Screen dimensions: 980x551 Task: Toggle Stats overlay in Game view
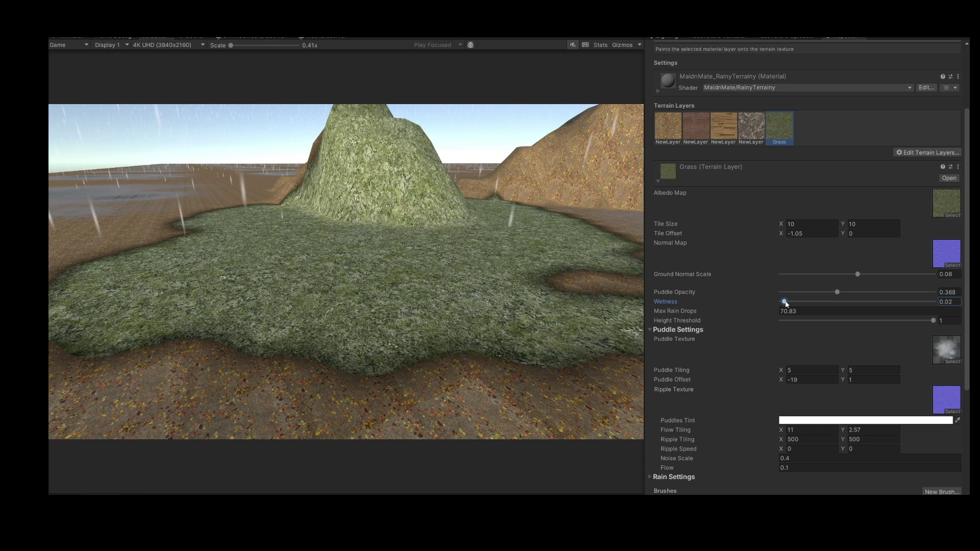(600, 45)
